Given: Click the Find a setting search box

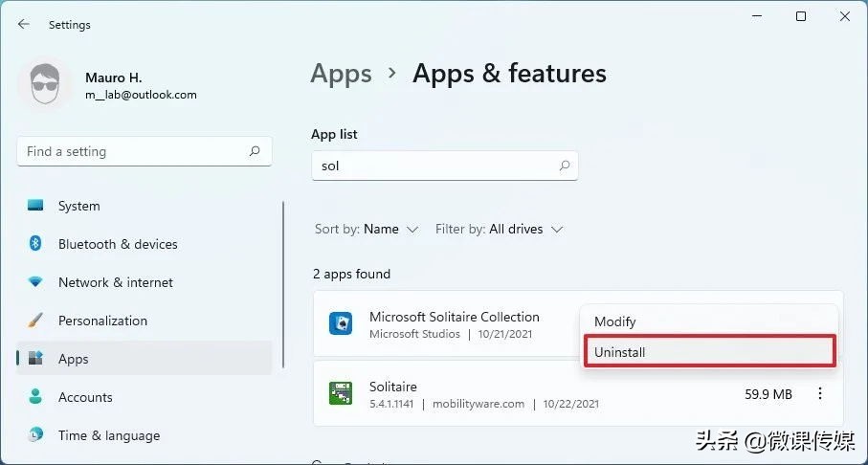Looking at the screenshot, I should 145,151.
